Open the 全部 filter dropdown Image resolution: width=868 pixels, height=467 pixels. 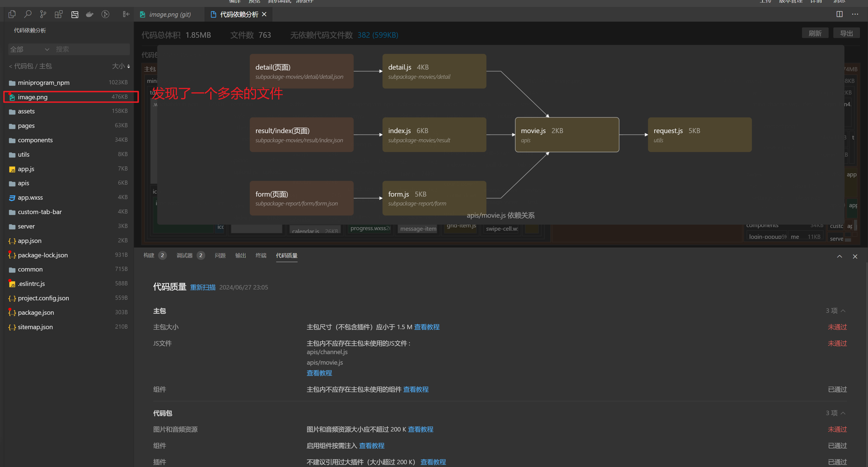[x=30, y=49]
